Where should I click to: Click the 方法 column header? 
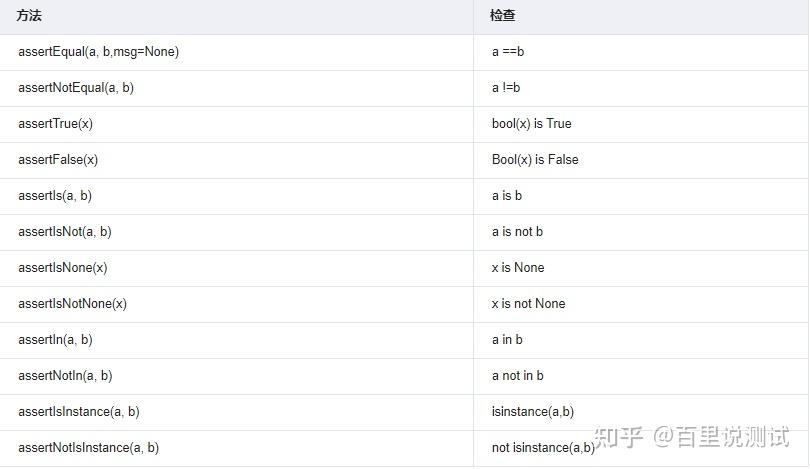click(29, 16)
